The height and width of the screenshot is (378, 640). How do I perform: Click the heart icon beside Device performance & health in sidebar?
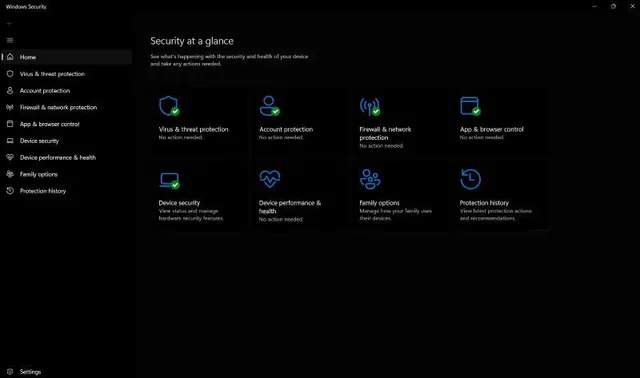click(x=10, y=157)
